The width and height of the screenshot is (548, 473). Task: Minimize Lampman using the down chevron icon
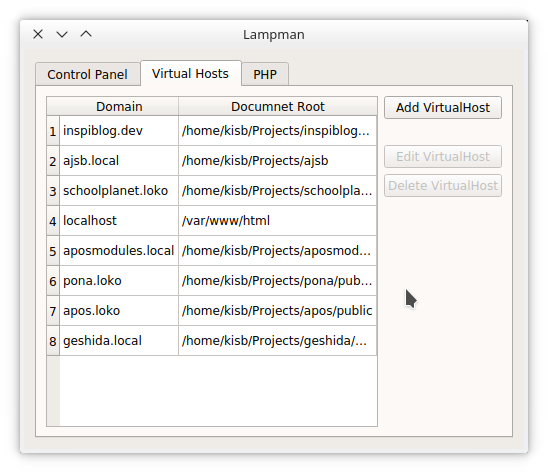point(62,34)
